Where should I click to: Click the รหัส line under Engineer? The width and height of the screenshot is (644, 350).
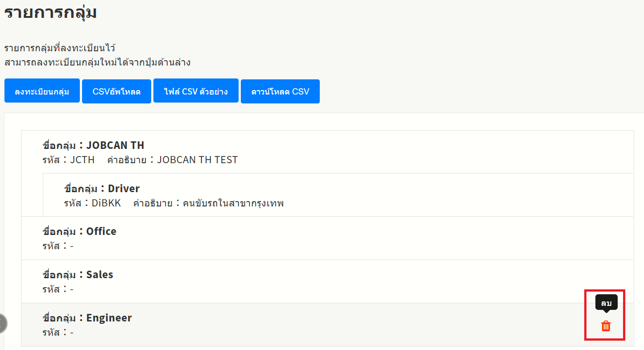click(58, 332)
